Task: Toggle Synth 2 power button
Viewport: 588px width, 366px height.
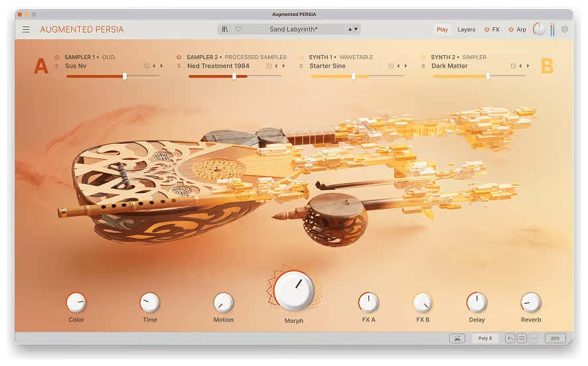Action: 423,57
